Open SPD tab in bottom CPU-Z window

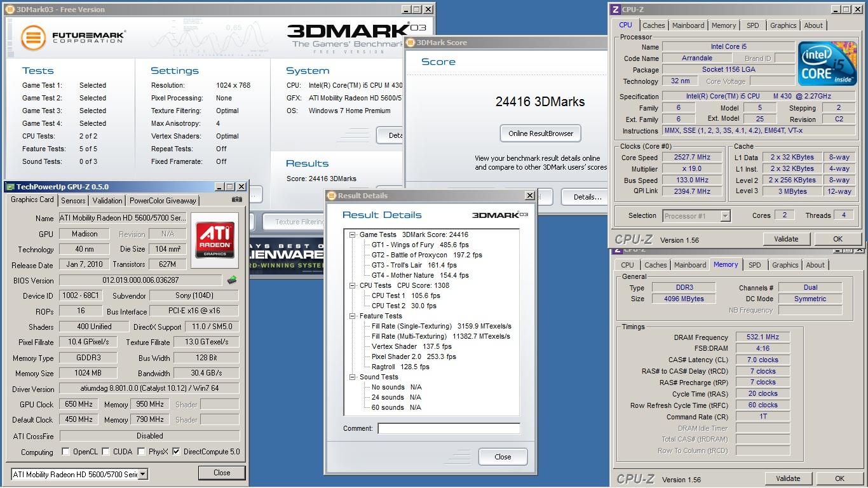755,265
